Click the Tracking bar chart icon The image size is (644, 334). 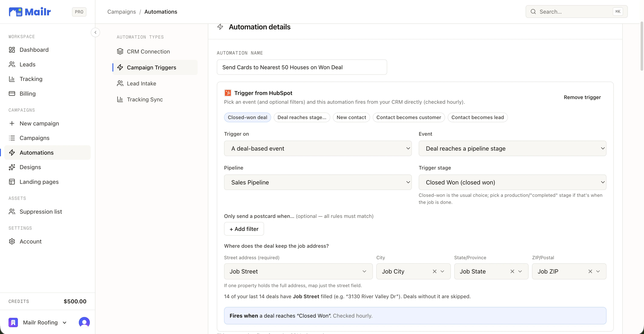(12, 79)
